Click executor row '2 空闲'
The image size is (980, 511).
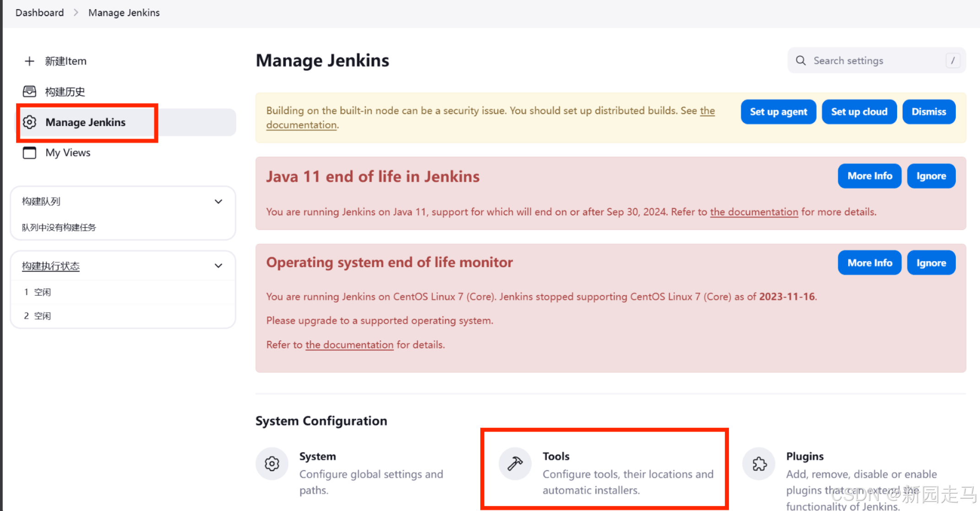tap(123, 316)
